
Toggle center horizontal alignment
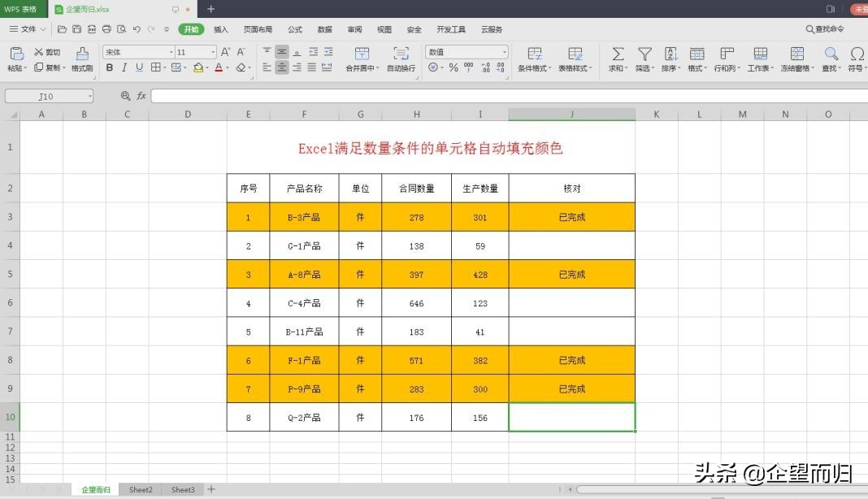pos(282,67)
